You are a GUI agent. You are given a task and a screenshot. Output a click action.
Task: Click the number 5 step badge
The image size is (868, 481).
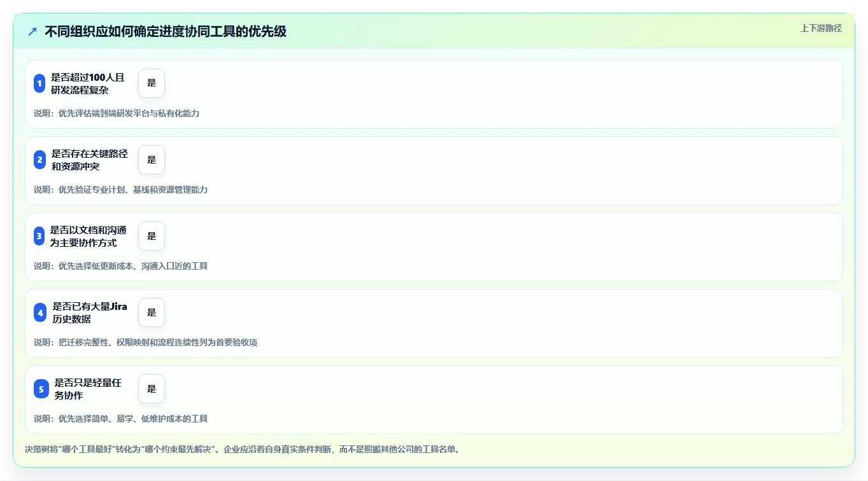pyautogui.click(x=41, y=389)
